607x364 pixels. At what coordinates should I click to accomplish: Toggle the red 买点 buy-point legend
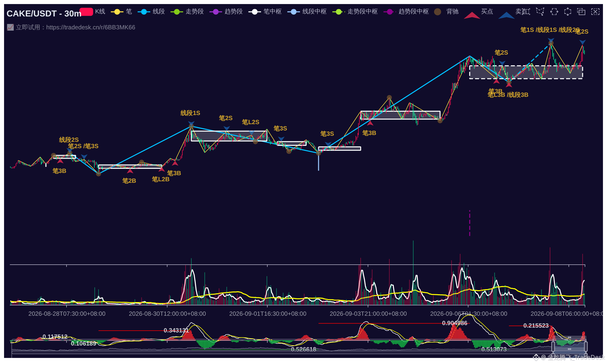[479, 13]
